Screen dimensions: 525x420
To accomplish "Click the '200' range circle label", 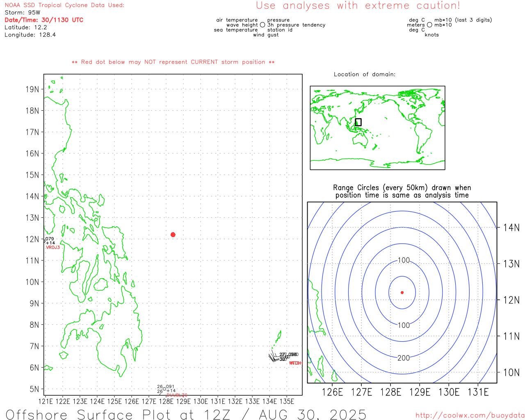I will tap(404, 358).
